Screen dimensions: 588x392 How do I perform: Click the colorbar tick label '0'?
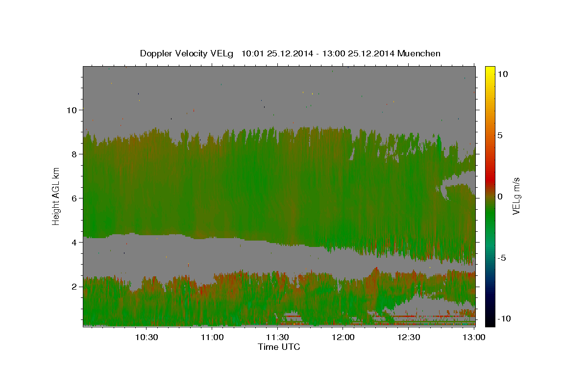(500, 196)
